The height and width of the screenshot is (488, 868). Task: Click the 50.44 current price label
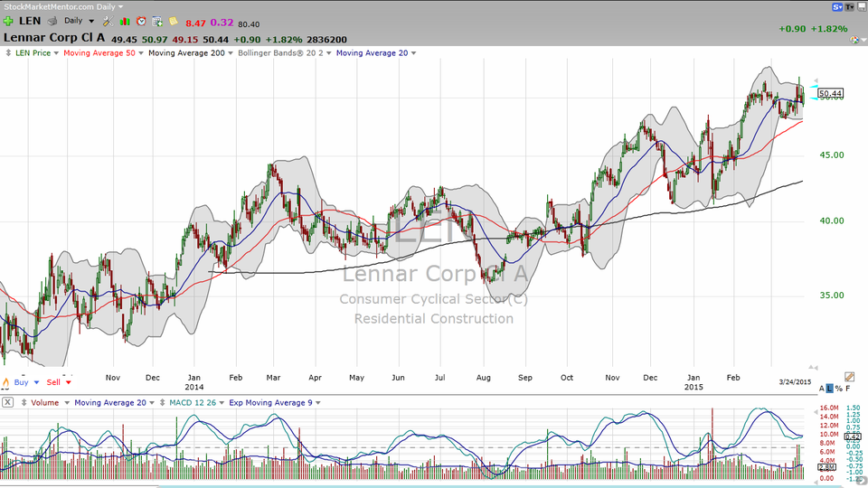830,93
